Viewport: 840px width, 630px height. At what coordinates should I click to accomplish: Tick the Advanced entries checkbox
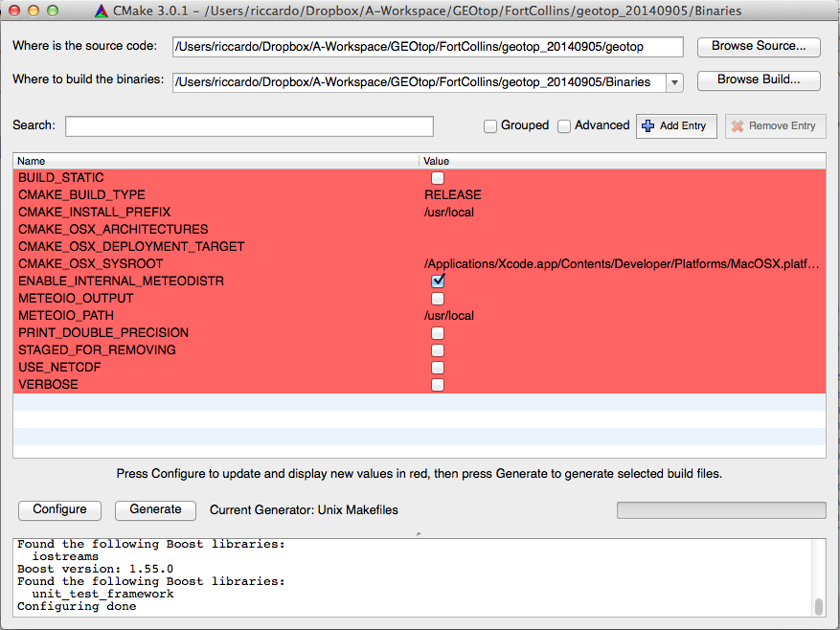click(x=563, y=125)
